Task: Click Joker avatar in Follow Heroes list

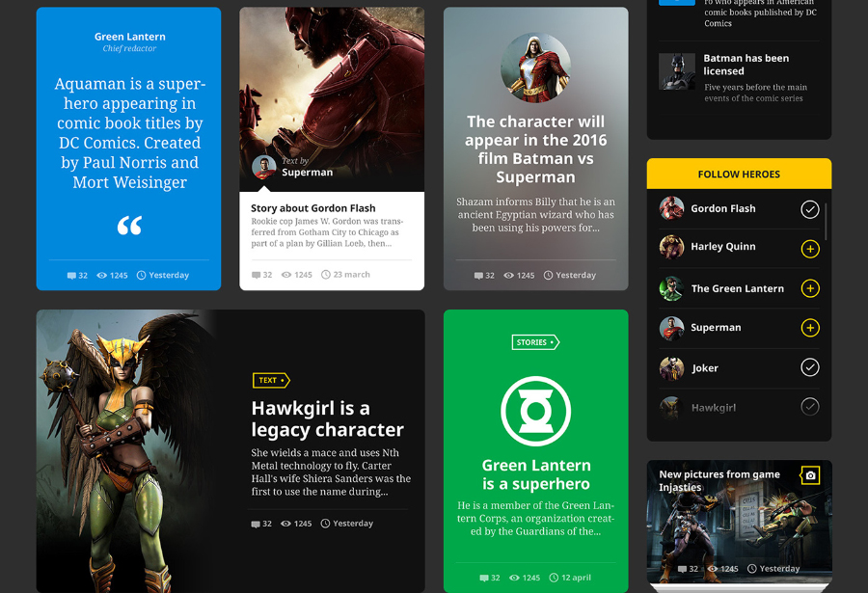Action: [671, 368]
